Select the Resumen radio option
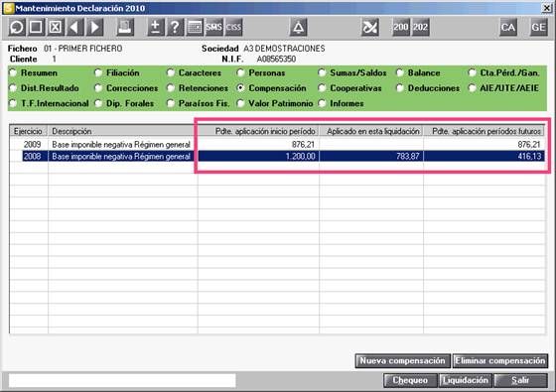The image size is (556, 392). point(13,72)
